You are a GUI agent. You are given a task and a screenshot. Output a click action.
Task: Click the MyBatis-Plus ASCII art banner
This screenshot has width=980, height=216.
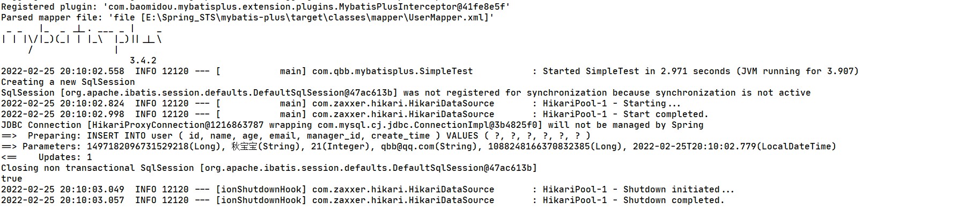82,39
